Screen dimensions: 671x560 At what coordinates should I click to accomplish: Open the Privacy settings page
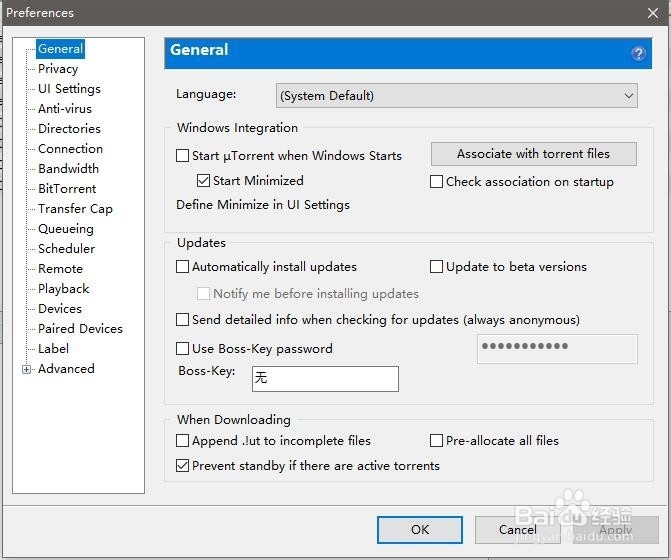(x=58, y=69)
